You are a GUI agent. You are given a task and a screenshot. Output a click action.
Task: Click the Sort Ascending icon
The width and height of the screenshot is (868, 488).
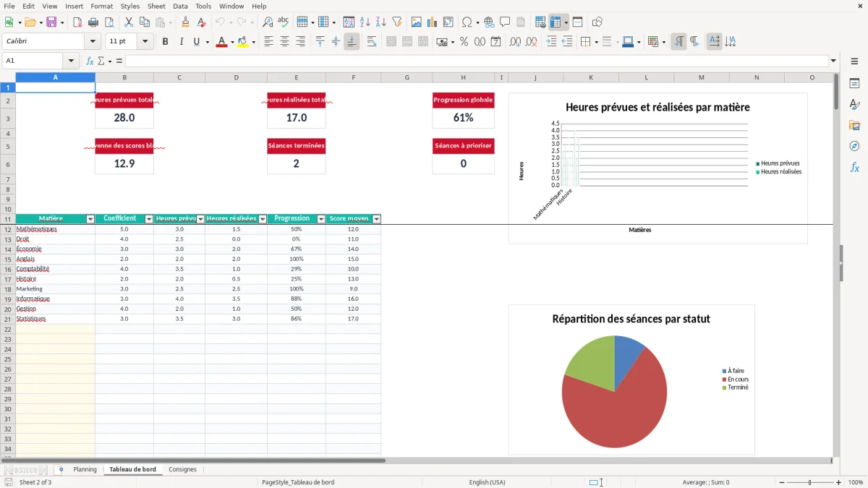[x=365, y=22]
